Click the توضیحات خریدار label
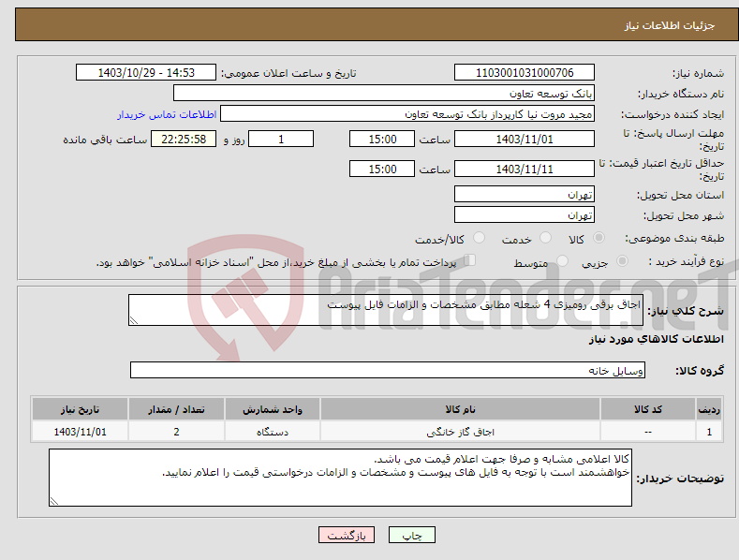This screenshot has height=560, width=739. 680,479
